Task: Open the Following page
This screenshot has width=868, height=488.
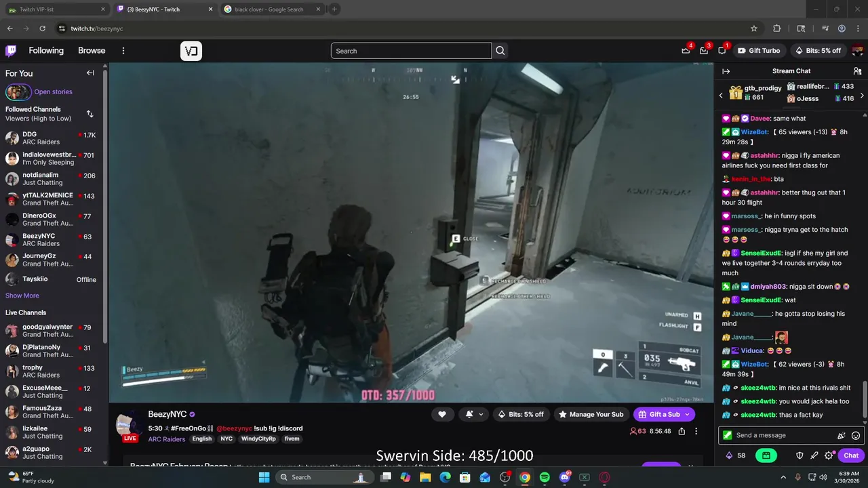Action: click(46, 51)
